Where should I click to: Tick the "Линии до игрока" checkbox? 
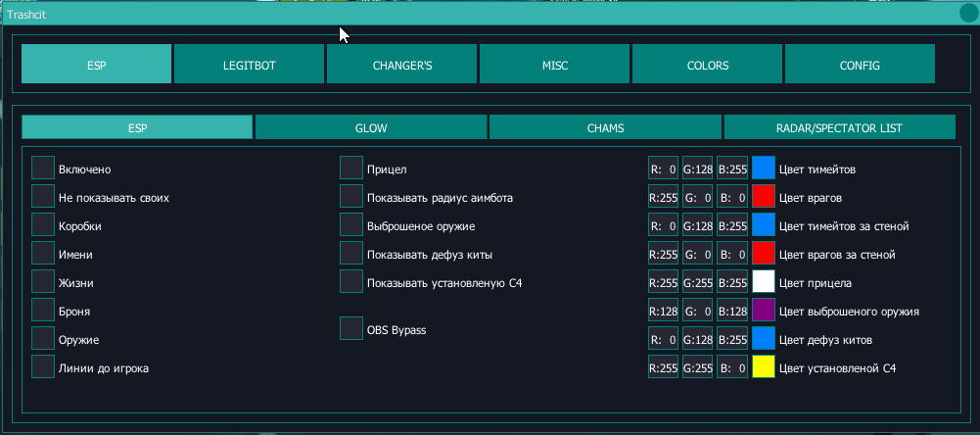(x=43, y=367)
